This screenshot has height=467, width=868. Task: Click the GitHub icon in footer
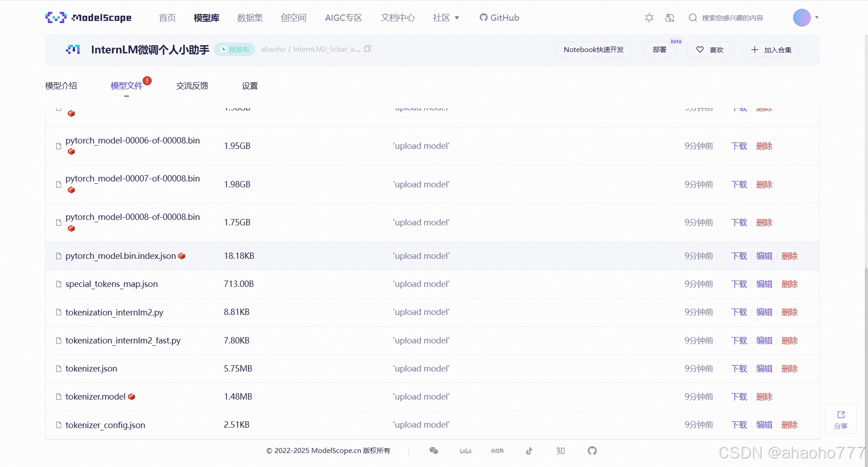pos(592,451)
